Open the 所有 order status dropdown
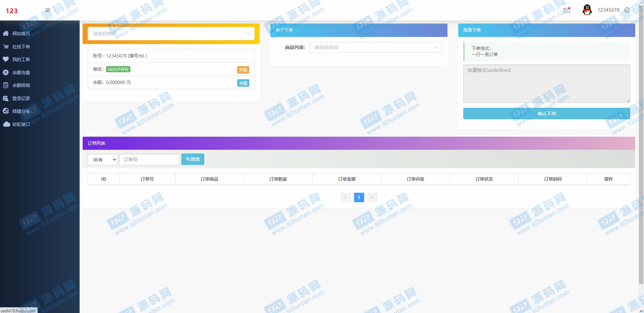This screenshot has width=644, height=313. point(103,160)
